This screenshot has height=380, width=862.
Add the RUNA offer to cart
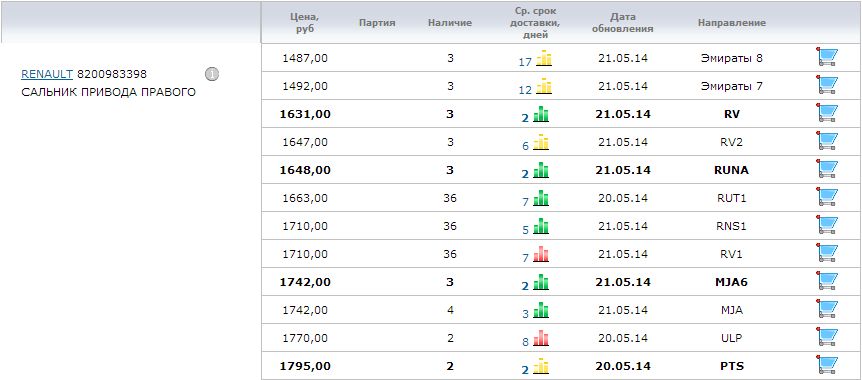[x=827, y=169]
